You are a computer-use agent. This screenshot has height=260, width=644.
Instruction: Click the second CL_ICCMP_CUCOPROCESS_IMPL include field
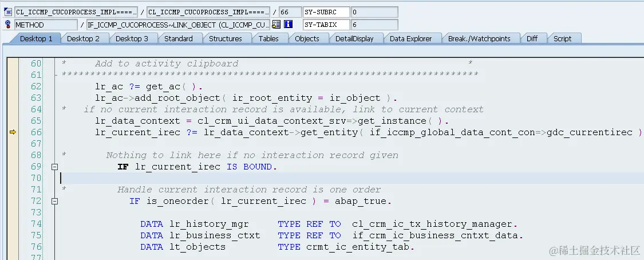coord(208,12)
